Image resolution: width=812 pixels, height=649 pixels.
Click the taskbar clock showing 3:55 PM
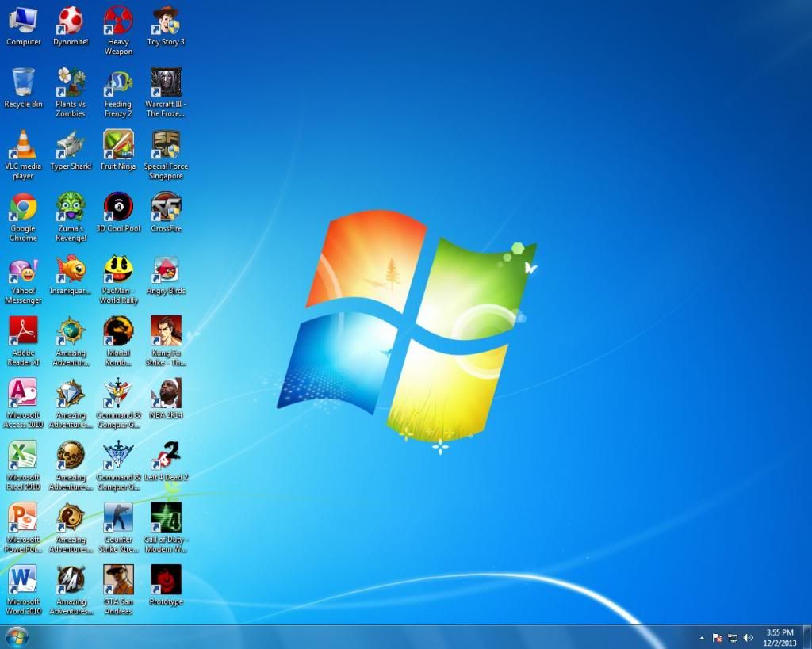pos(779,637)
